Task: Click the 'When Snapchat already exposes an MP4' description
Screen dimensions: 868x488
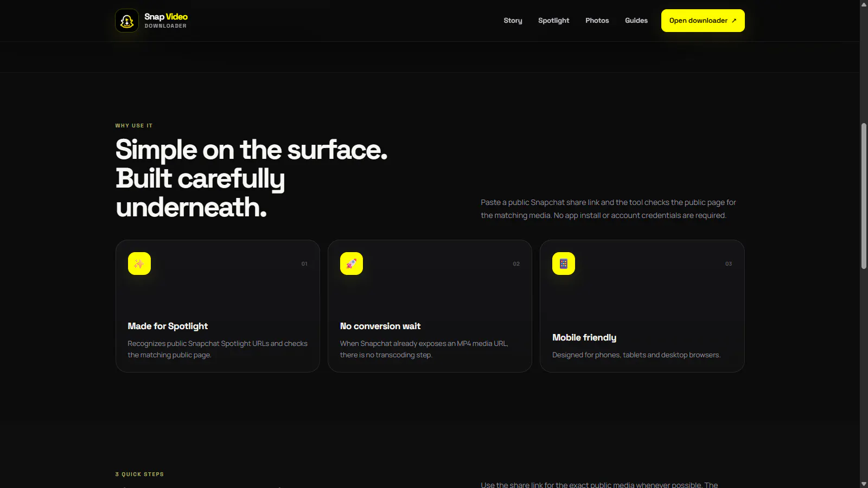Action: tap(424, 349)
